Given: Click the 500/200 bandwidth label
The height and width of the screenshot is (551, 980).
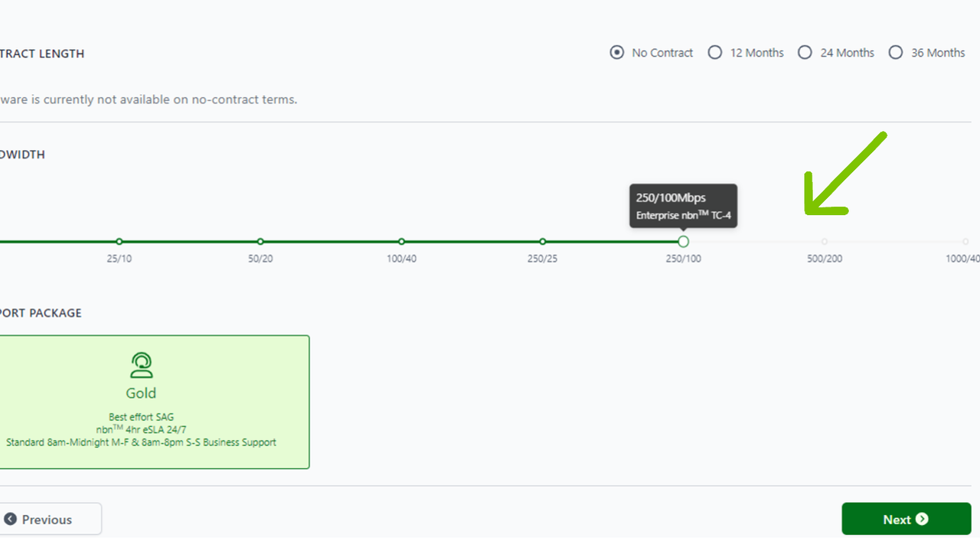Looking at the screenshot, I should pyautogui.click(x=825, y=259).
